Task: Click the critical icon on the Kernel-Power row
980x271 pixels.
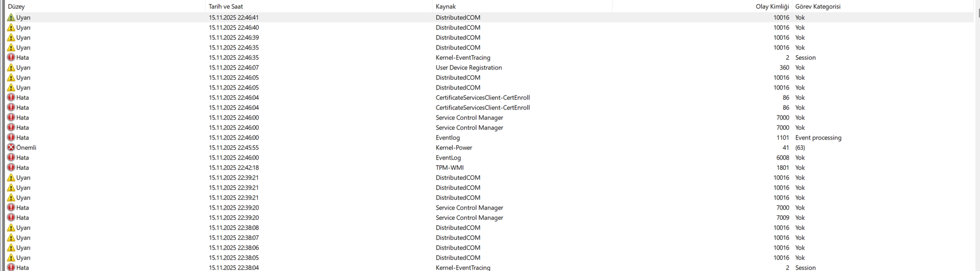Action: point(11,148)
